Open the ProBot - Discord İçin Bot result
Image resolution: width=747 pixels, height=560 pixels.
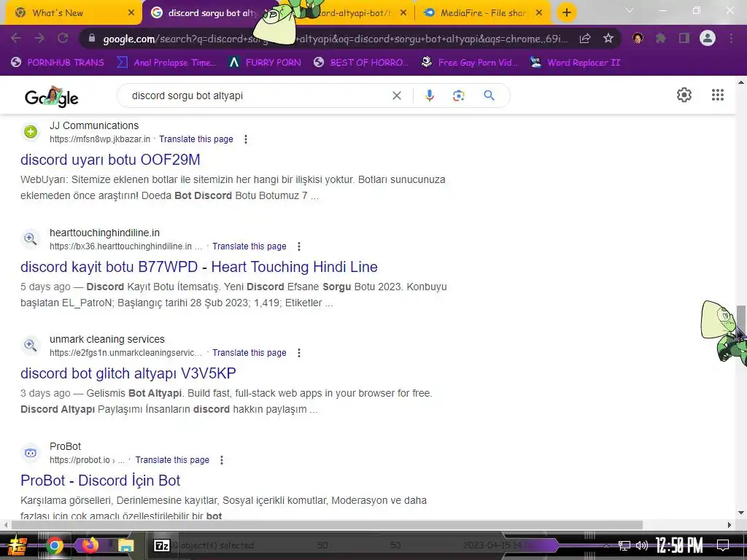(100, 481)
